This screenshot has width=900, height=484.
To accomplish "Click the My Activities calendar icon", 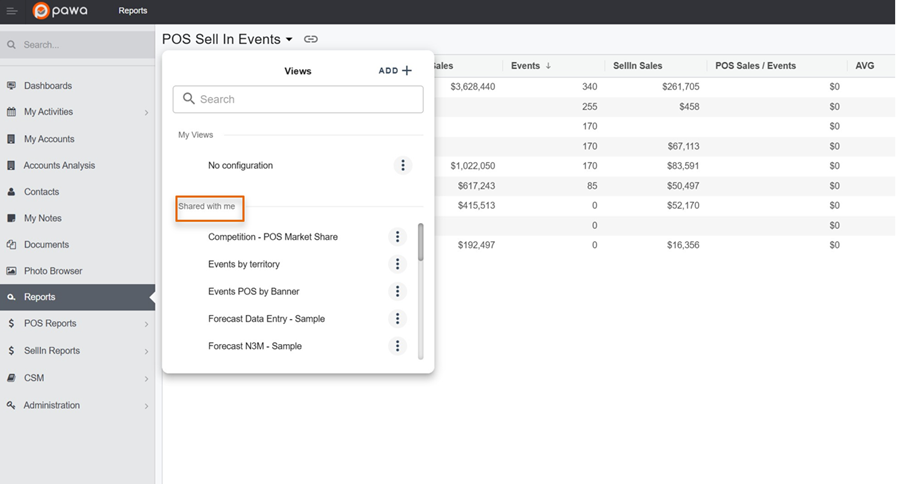I will pos(11,112).
